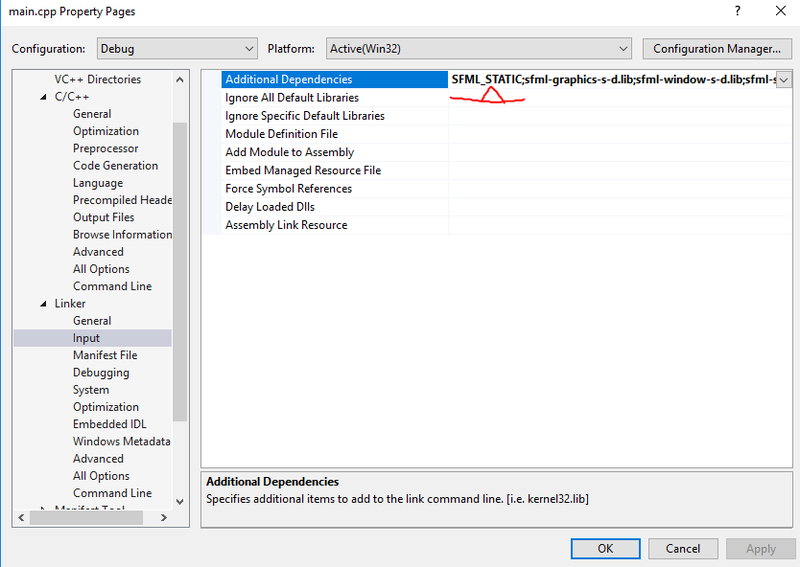Select the Ignore All Default Libraries property
The height and width of the screenshot is (567, 800).
(292, 97)
